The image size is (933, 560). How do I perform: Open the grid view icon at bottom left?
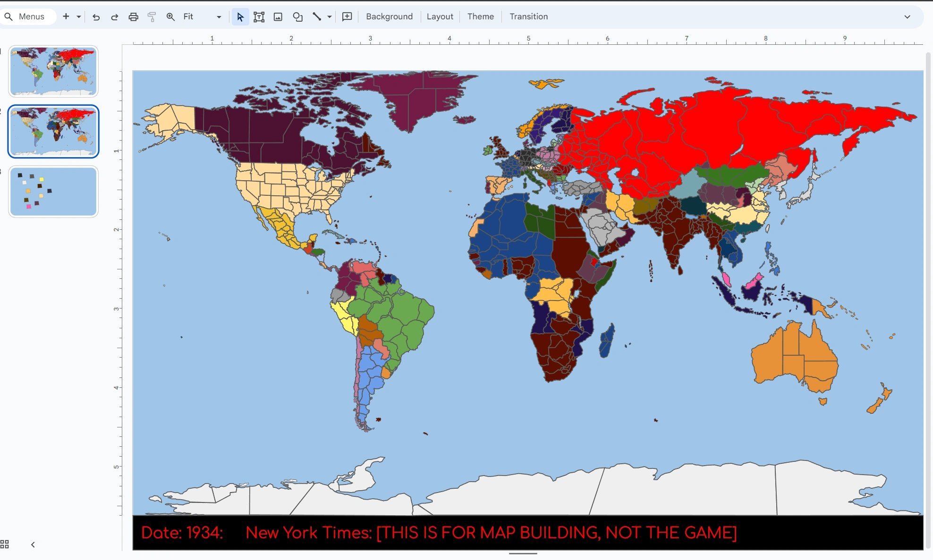(5, 544)
